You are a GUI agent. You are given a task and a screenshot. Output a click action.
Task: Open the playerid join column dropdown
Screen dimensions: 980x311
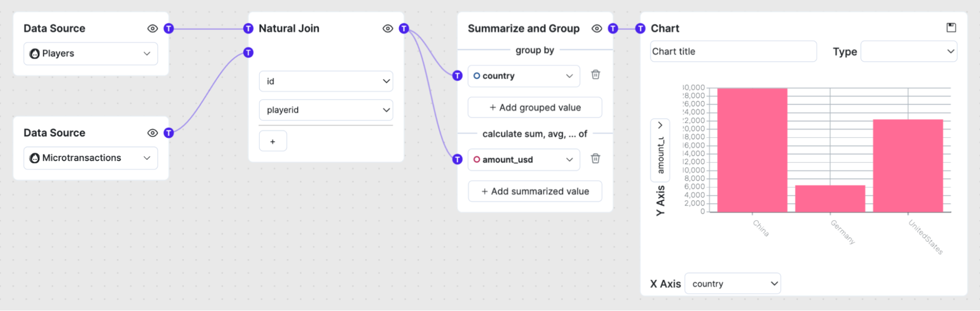326,110
